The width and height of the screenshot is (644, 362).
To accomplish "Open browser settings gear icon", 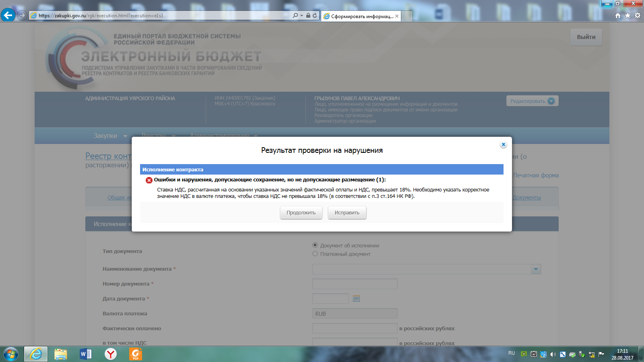I will (637, 16).
